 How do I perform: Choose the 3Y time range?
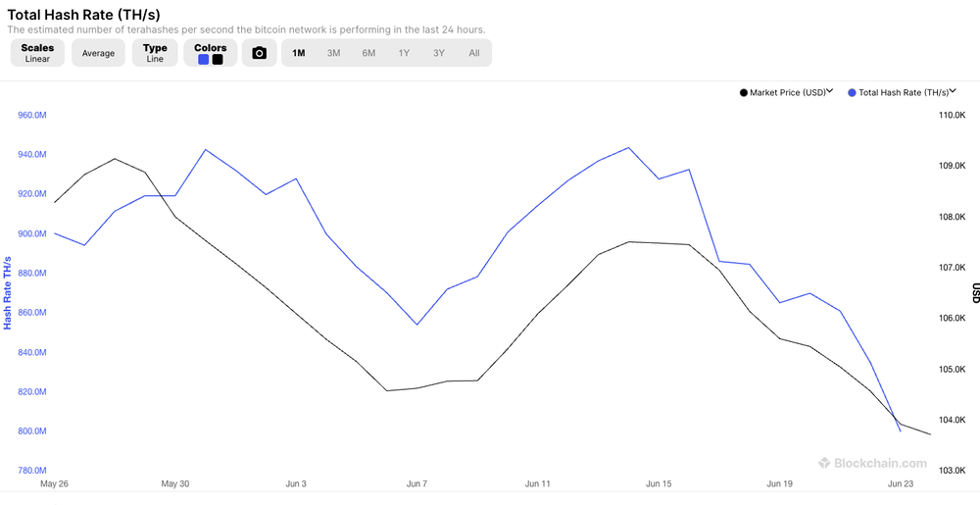click(439, 53)
